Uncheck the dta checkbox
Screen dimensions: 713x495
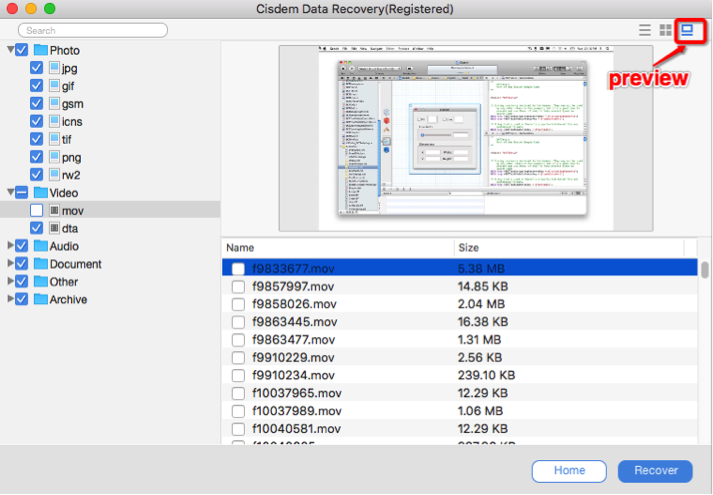[x=36, y=228]
